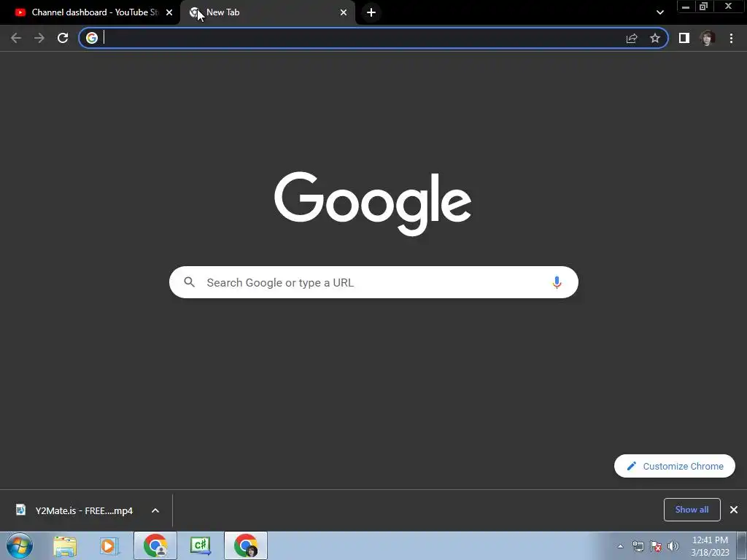Bookmark this tab with star icon
The width and height of the screenshot is (747, 560).
pos(655,38)
